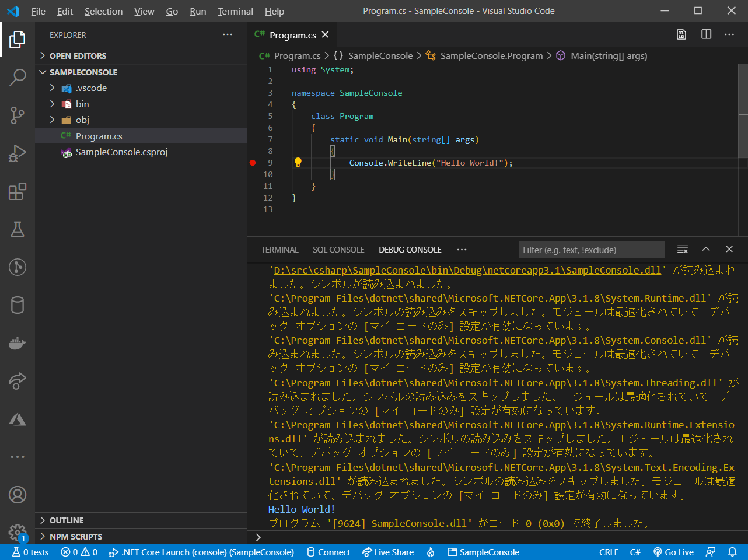The width and height of the screenshot is (748, 560).
Task: Click the flame icon in status bar
Action: point(431,552)
